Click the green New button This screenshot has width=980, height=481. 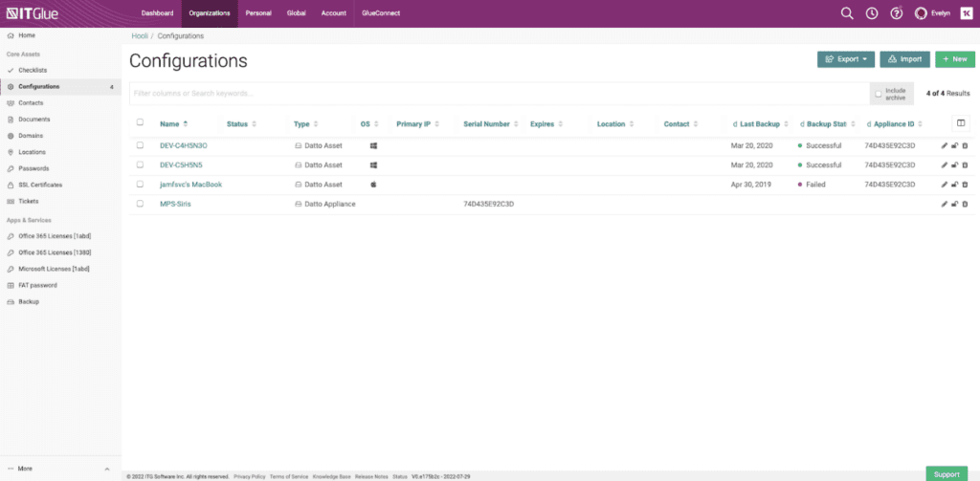click(954, 59)
